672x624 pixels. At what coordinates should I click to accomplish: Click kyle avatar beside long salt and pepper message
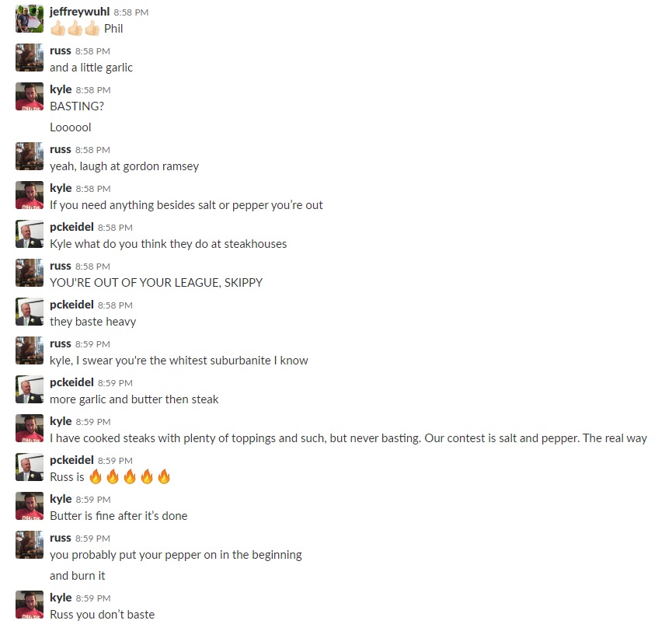point(30,428)
